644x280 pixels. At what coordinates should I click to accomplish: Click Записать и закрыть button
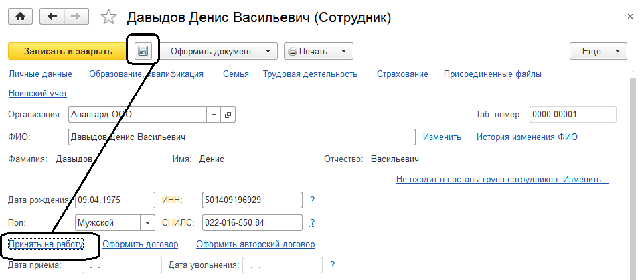pyautogui.click(x=68, y=51)
